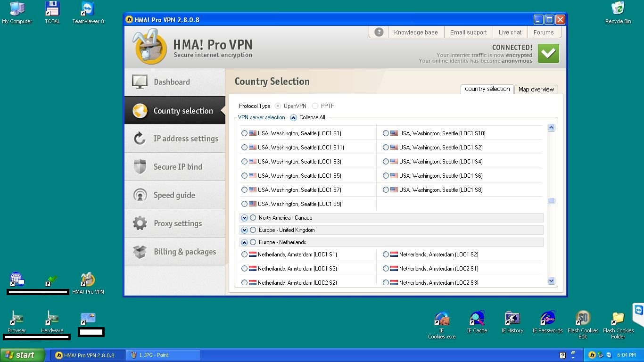Select USA, Washington, Seattle (LOC1 S10) server
This screenshot has height=362, width=644.
(386, 133)
